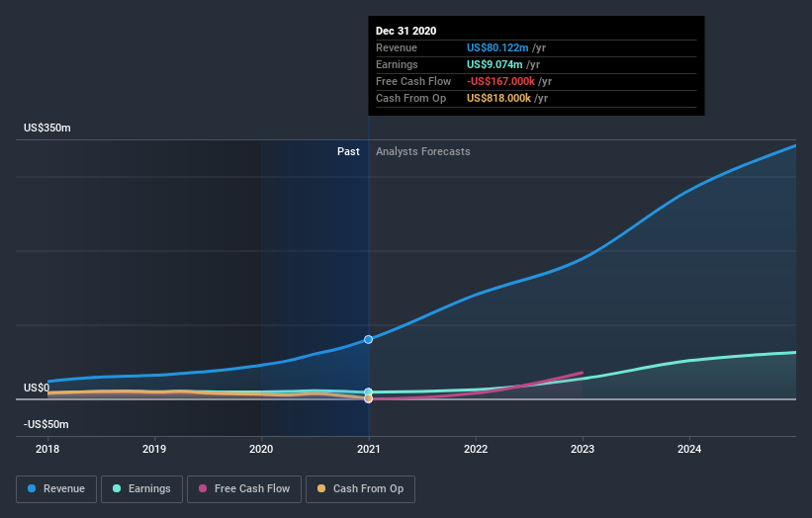Click the Revenue row label in tooltip
The width and height of the screenshot is (812, 518).
click(x=397, y=47)
